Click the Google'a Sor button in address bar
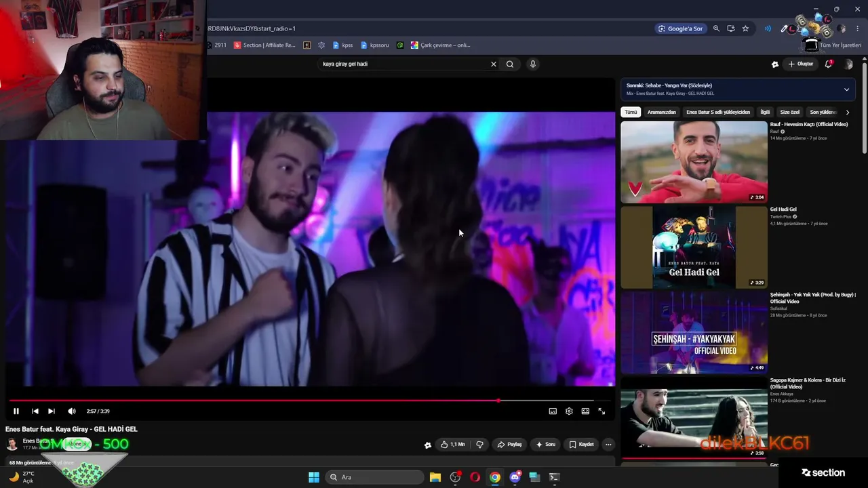Screen dimensions: 868x488 681,28
